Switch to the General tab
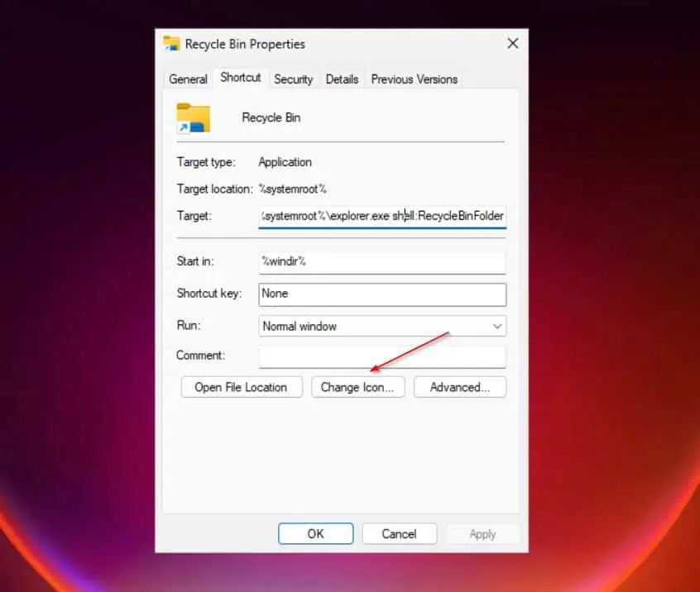 [188, 79]
